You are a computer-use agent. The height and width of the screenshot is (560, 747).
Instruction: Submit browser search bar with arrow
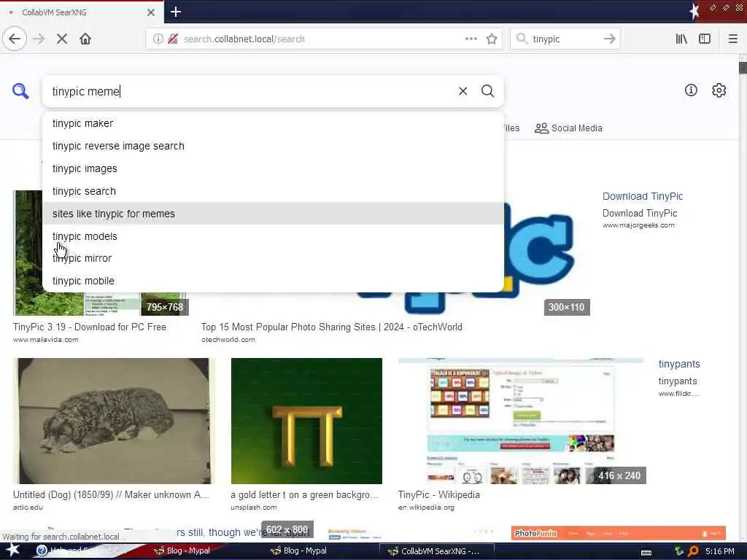609,39
